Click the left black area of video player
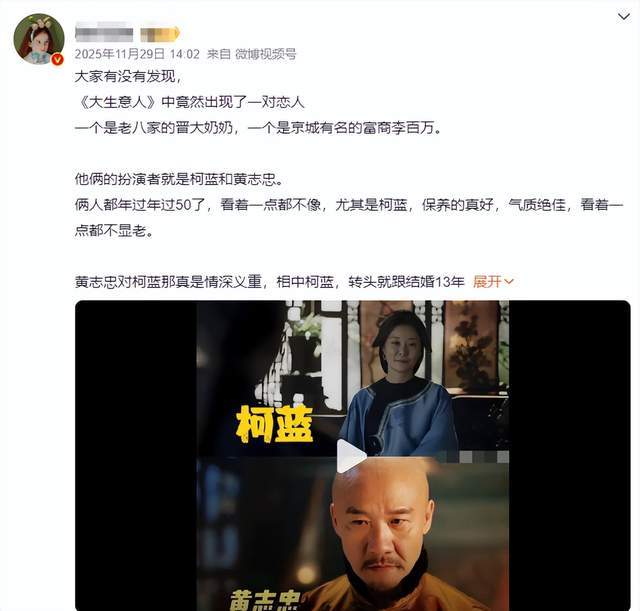This screenshot has height=611, width=640. [x=136, y=455]
